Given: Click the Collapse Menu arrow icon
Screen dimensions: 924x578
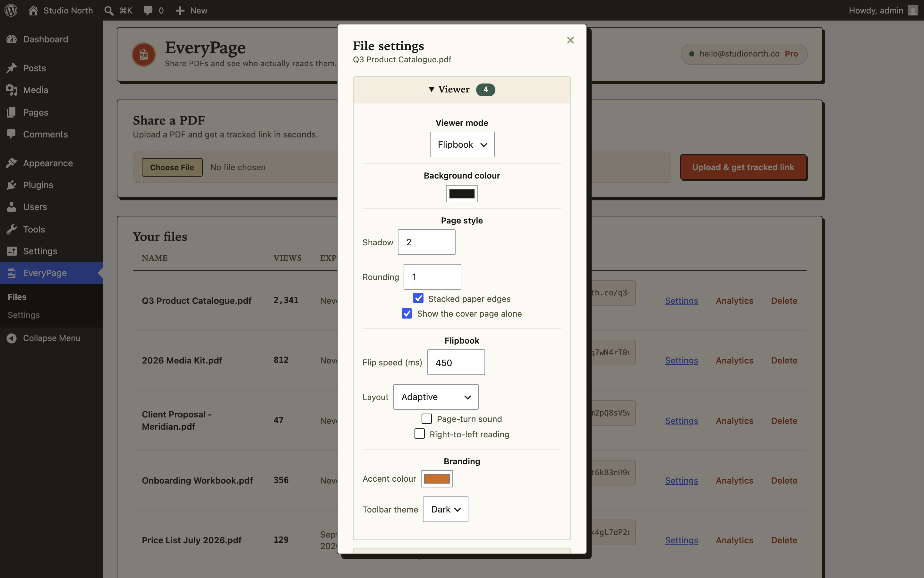Looking at the screenshot, I should coord(12,338).
